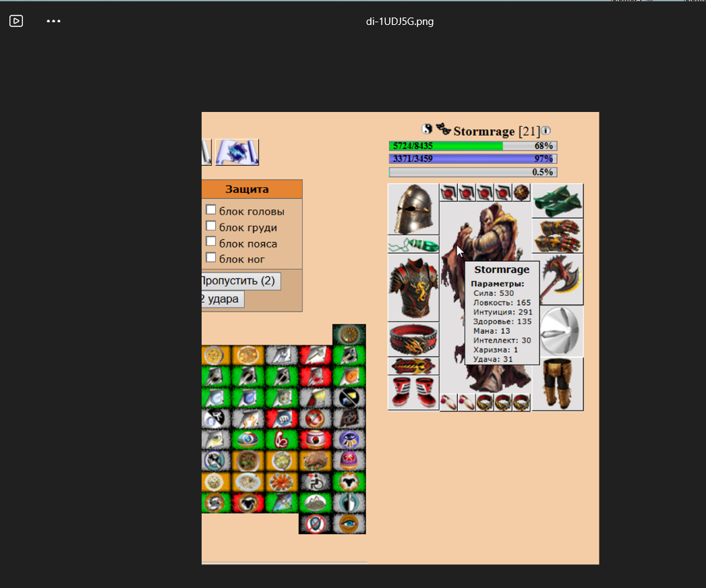Use the pink pot item on red

(315, 440)
